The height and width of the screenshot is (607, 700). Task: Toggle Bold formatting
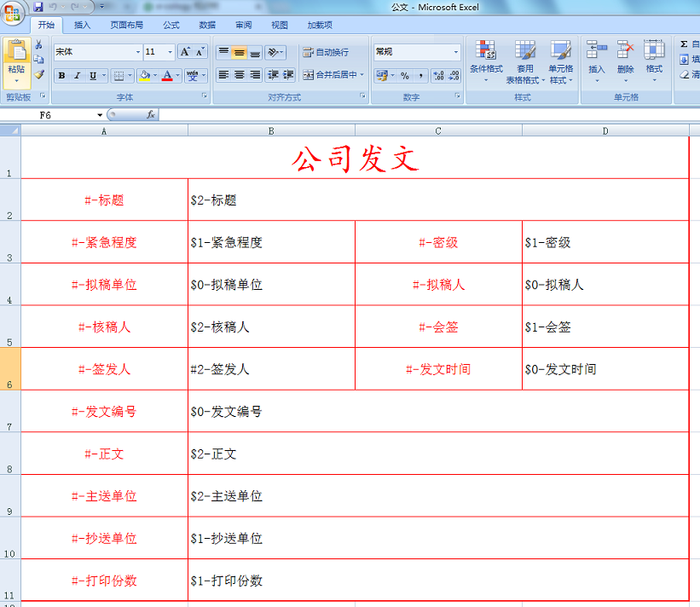click(61, 76)
